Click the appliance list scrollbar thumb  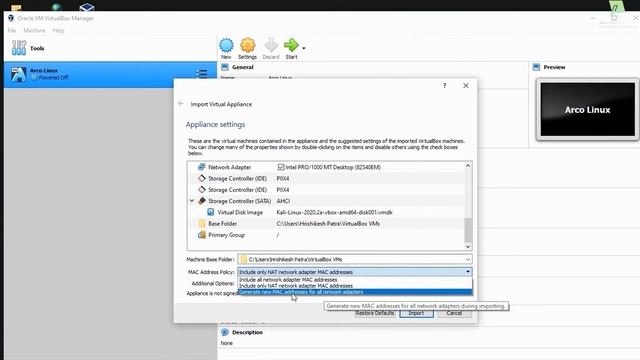coord(468,230)
